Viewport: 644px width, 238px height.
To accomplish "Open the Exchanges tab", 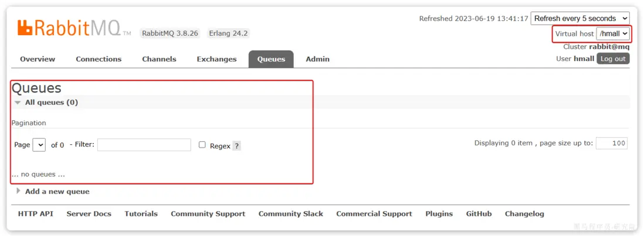I will [x=216, y=59].
